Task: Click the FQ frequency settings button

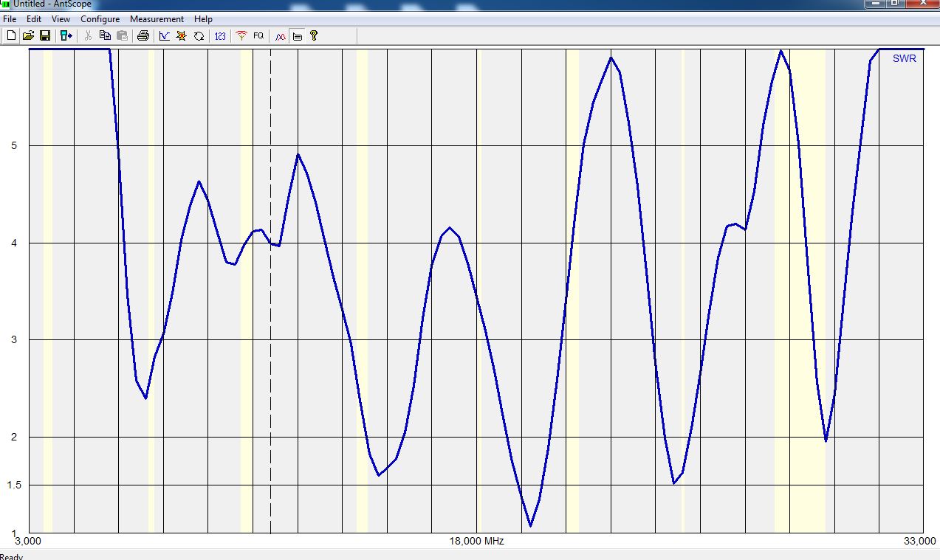Action: 258,35
